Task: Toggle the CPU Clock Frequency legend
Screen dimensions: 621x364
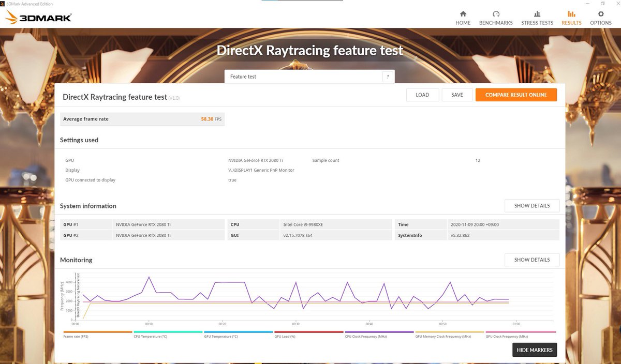Action: click(379, 334)
